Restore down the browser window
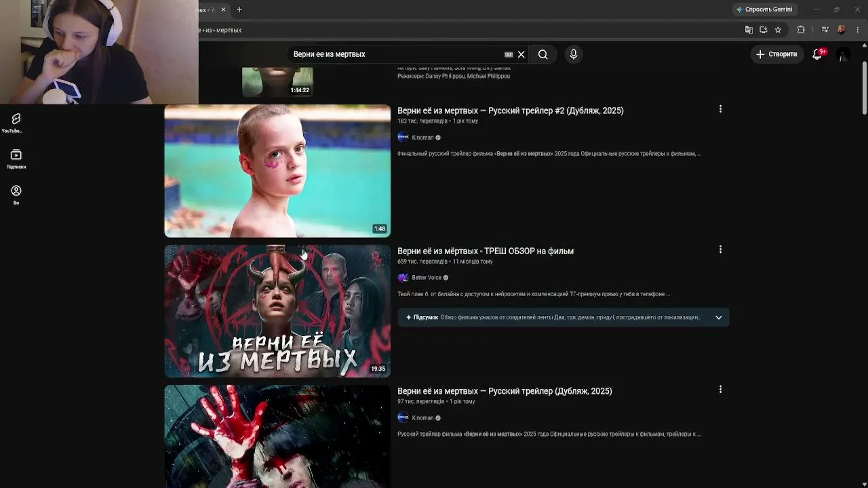Screen dimensions: 868x488 tap(836, 9)
